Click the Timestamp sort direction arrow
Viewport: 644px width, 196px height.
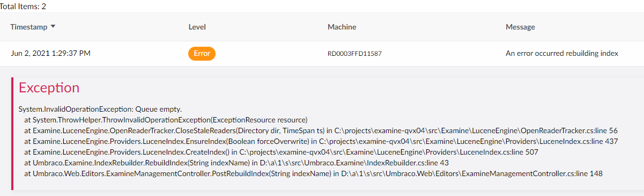coord(53,27)
